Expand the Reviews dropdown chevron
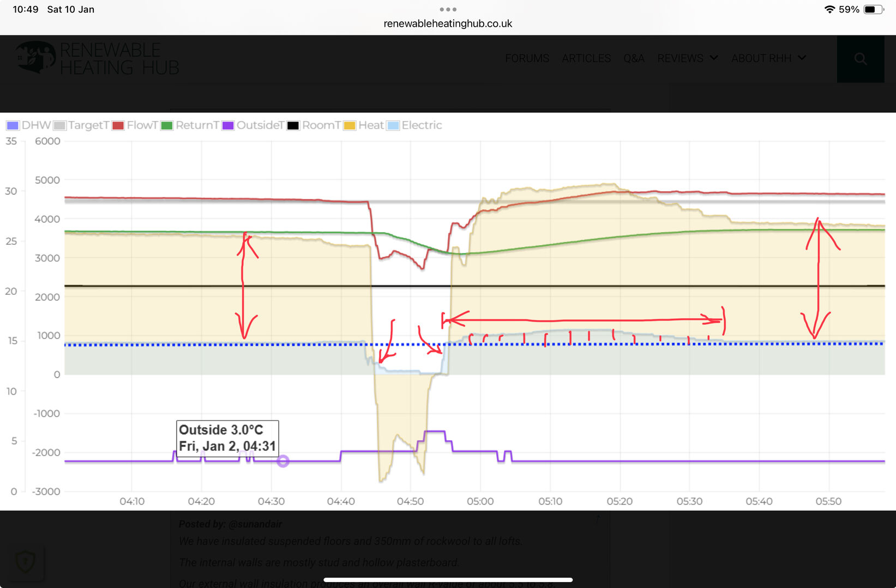This screenshot has height=588, width=896. point(714,58)
